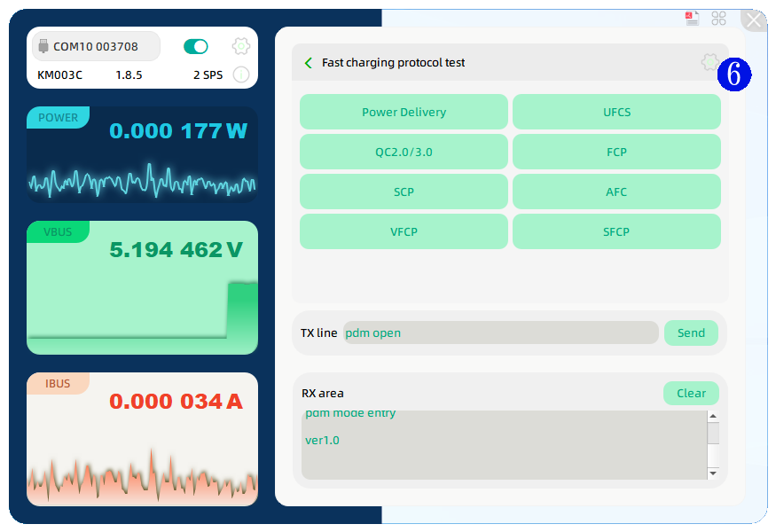Open the VFCP protocol test
The image size is (776, 532).
pos(404,231)
